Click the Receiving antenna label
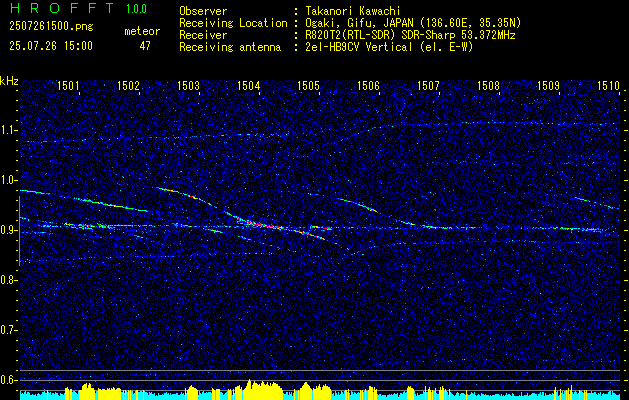 click(x=230, y=47)
